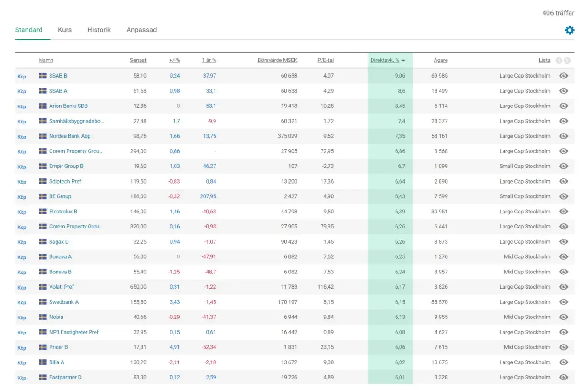Sort by the Senast column header
Viewport: 588px width, 390px height.
coord(138,60)
